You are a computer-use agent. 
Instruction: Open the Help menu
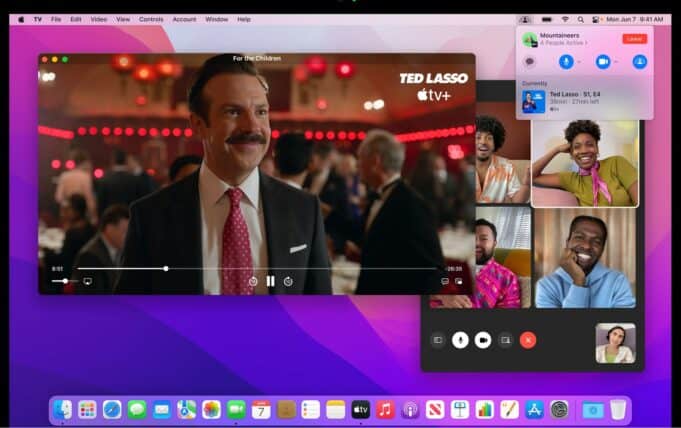[244, 20]
